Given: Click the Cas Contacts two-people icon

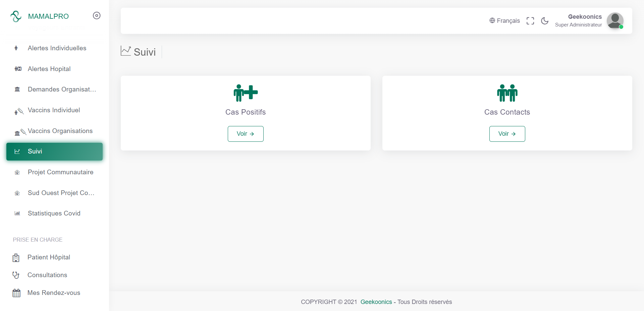Looking at the screenshot, I should pos(507,93).
